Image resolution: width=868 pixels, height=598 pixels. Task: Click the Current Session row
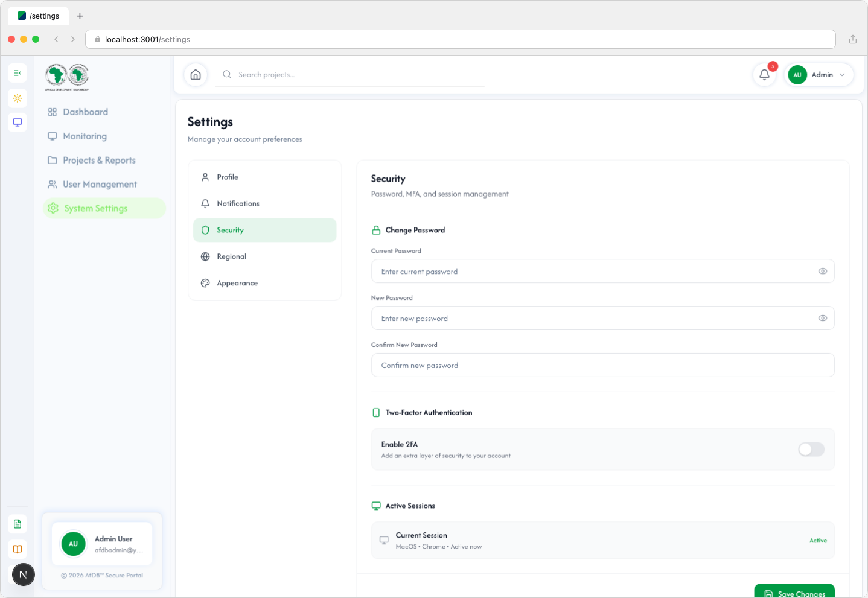coord(603,540)
